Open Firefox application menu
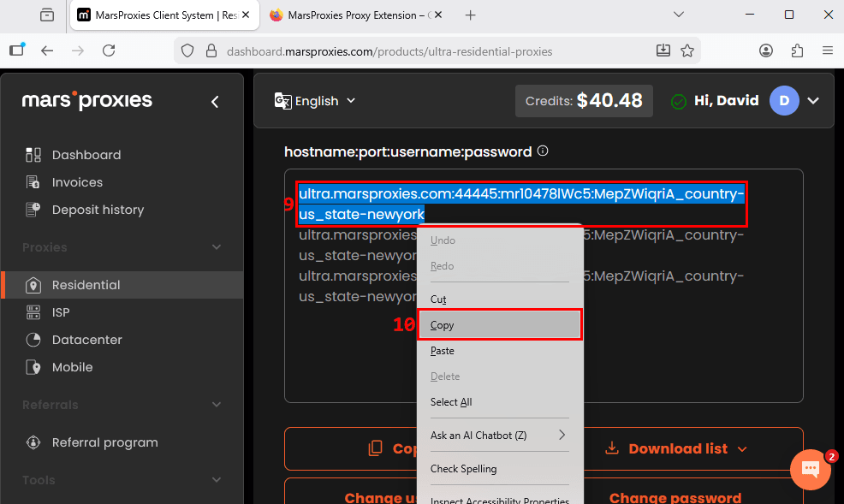 point(828,50)
